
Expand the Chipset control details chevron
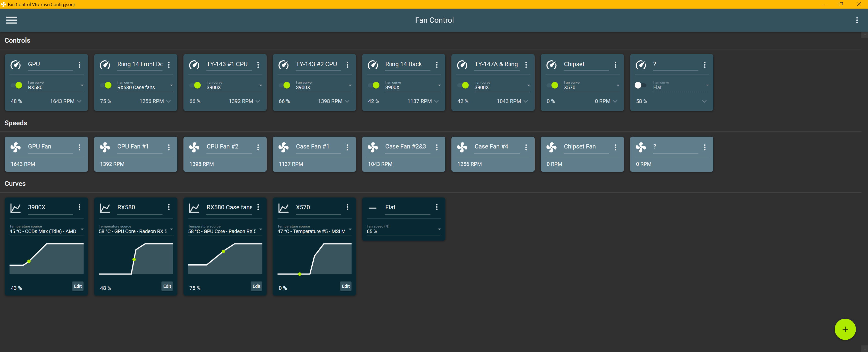(615, 101)
